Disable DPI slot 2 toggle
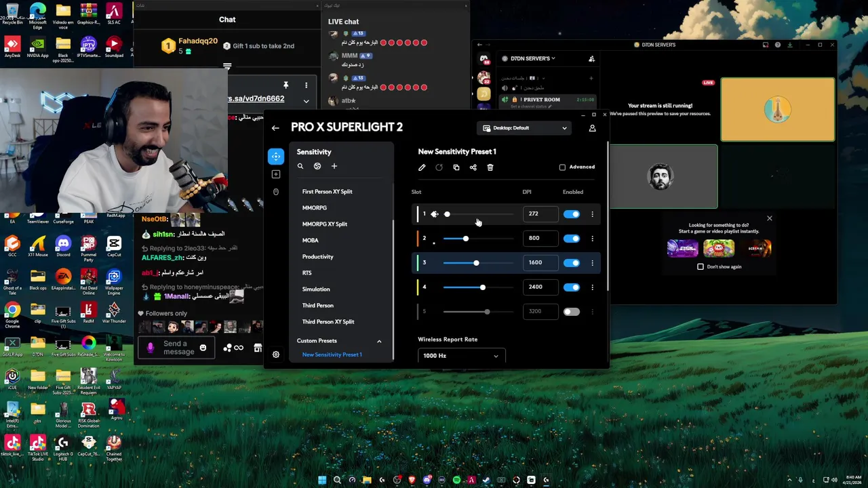The height and width of the screenshot is (488, 868). (x=572, y=239)
